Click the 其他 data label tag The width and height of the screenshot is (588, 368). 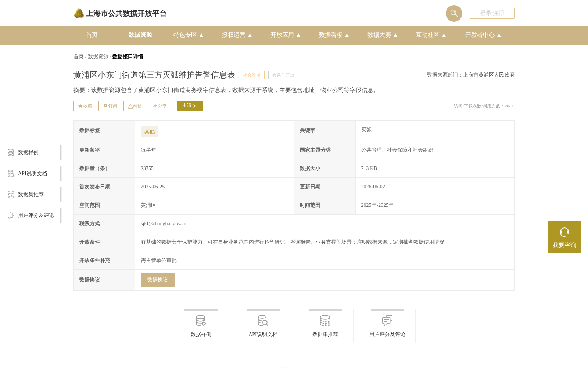click(150, 131)
